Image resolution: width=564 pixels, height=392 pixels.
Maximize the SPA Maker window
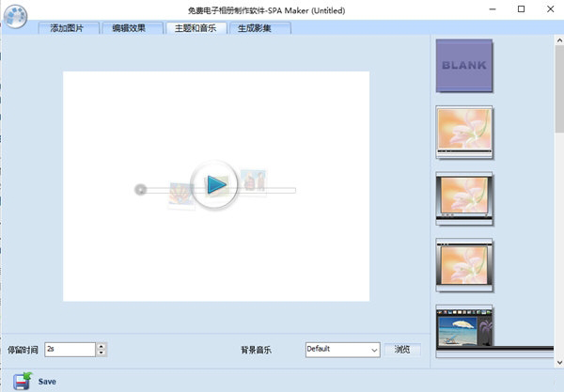521,9
